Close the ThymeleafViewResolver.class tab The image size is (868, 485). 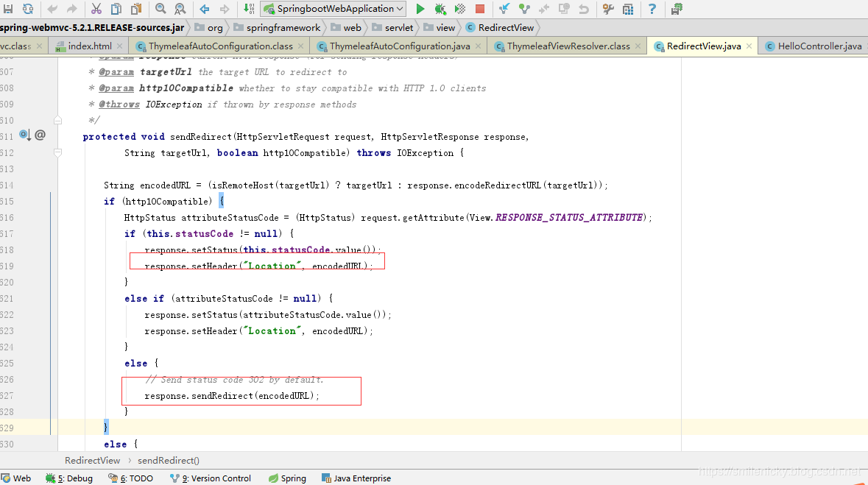[x=638, y=46]
